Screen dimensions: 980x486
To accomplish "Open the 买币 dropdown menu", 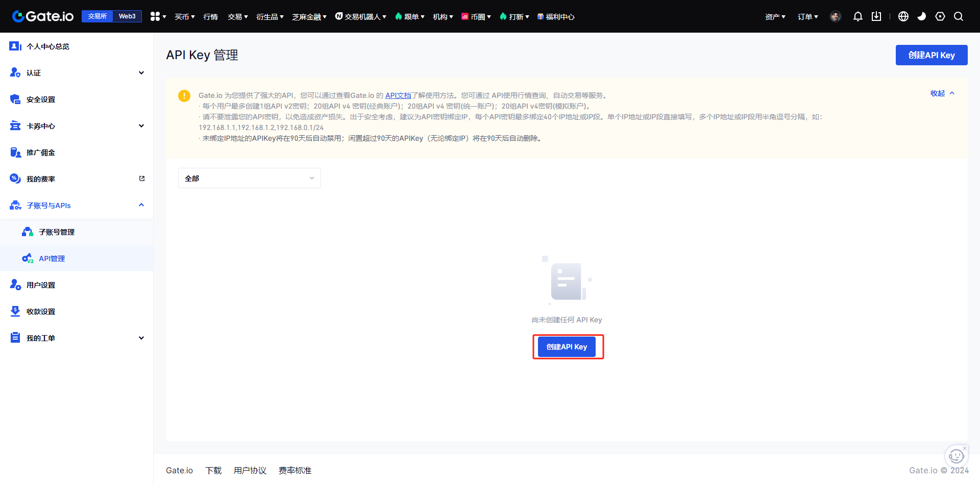I will [185, 17].
